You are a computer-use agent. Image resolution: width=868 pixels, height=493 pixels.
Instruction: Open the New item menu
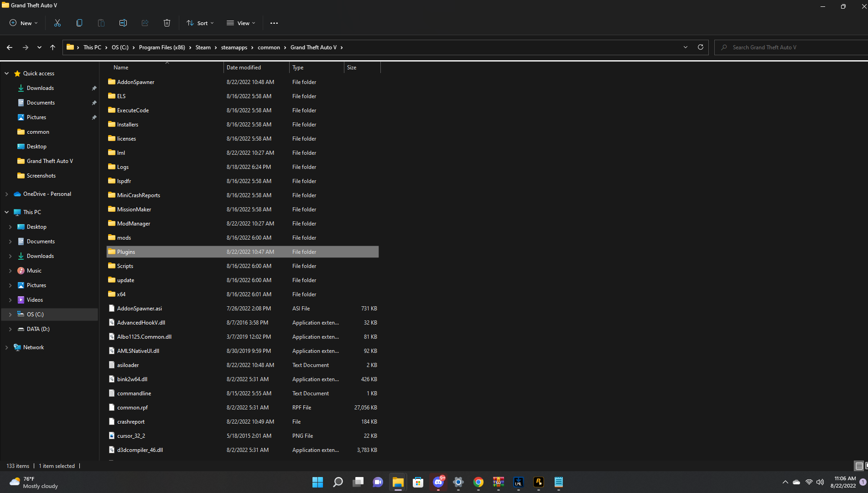tap(24, 23)
